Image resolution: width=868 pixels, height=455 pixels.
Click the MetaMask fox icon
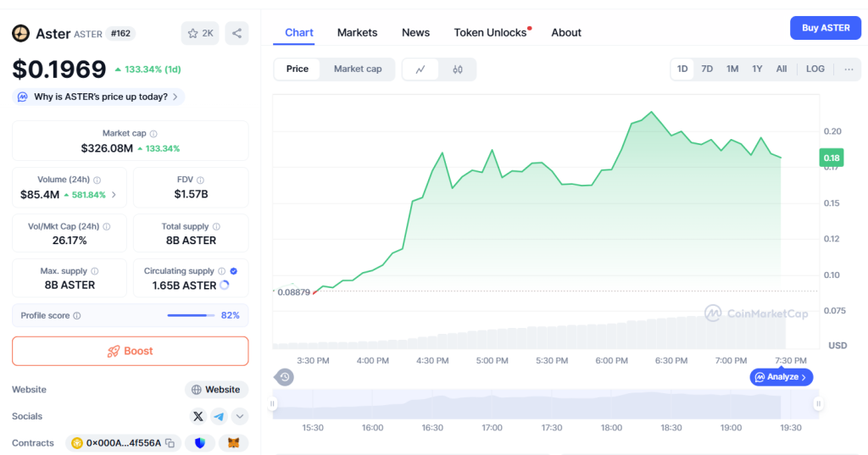coord(233,443)
